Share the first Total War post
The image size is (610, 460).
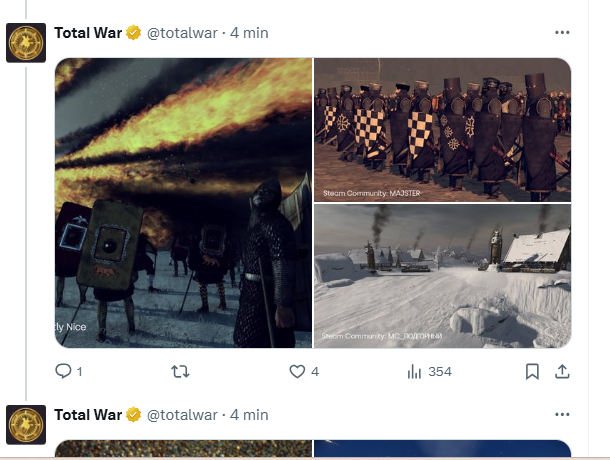tap(562, 371)
